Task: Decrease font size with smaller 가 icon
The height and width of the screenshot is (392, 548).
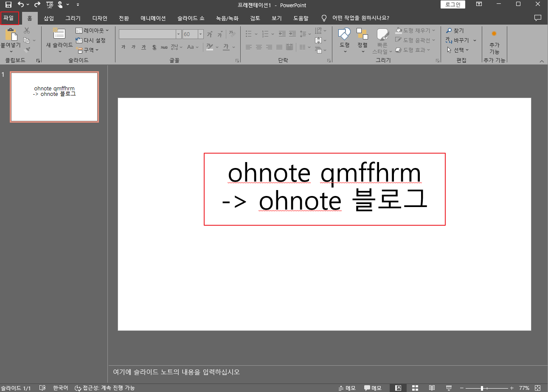Action: [220, 34]
